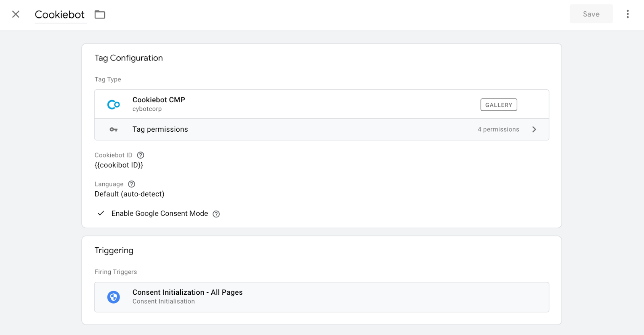Open help for Google Consent Mode
The image size is (644, 335).
216,214
